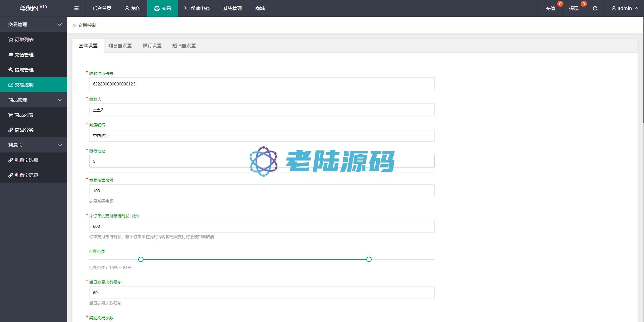This screenshot has height=322, width=644.
Task: Open the admin user dropdown
Action: 625,8
